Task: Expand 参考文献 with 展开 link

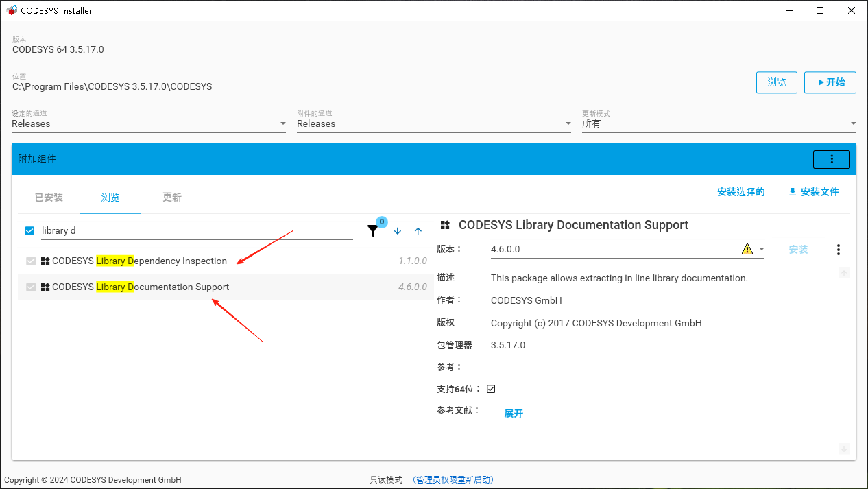Action: click(514, 414)
